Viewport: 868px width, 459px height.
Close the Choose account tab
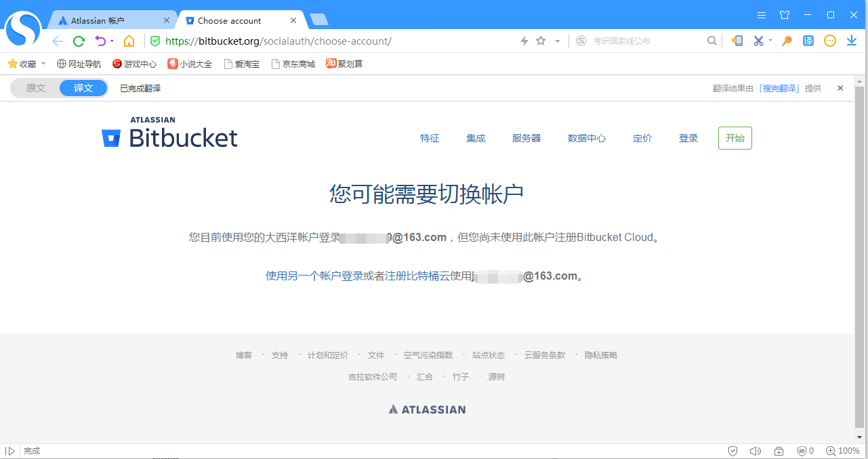(293, 20)
